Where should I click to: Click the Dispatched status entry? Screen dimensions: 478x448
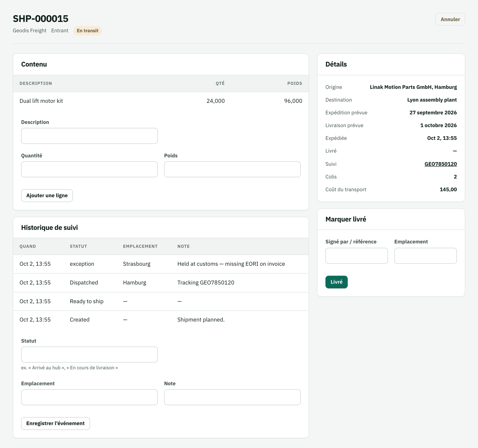[x=84, y=282]
